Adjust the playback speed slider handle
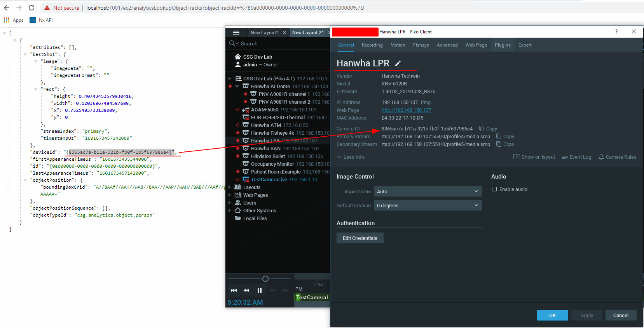This screenshot has height=328, width=644. [x=265, y=279]
